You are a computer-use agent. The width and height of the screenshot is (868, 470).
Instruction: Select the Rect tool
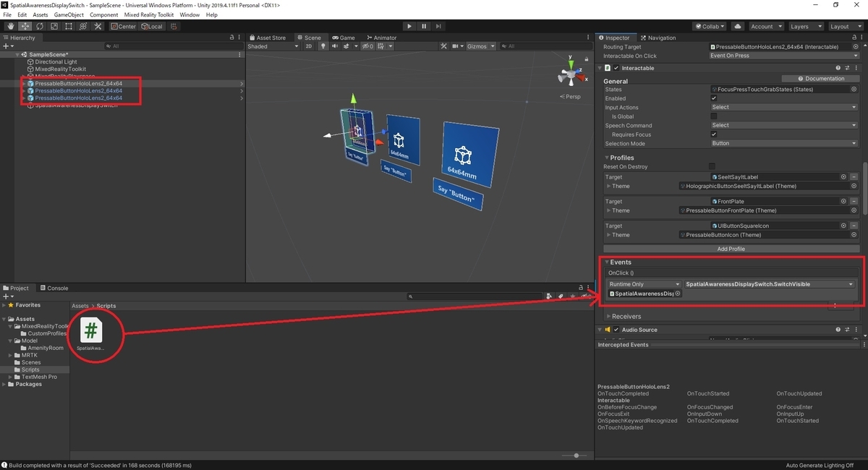click(x=68, y=26)
